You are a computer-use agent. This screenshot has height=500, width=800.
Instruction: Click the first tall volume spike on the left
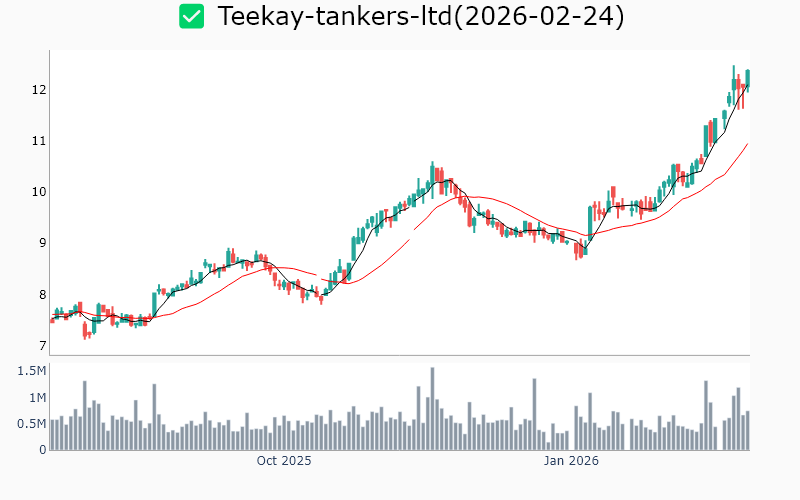(85, 415)
